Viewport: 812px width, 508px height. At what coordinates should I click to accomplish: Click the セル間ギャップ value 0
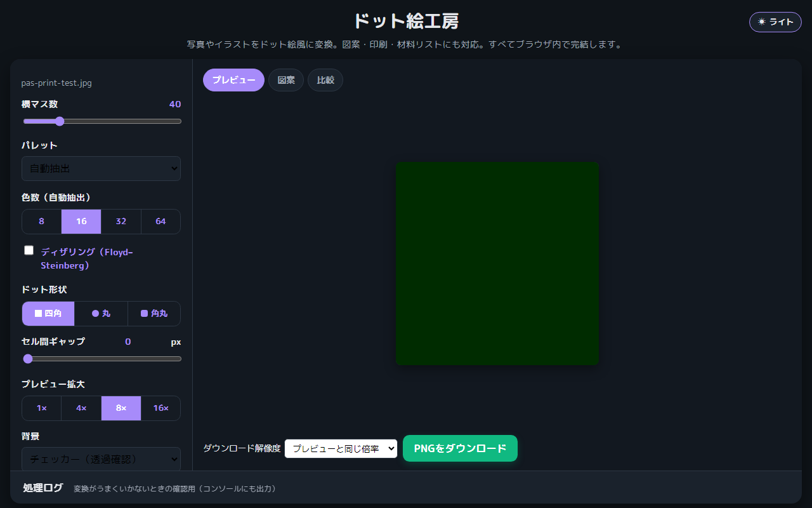point(128,342)
